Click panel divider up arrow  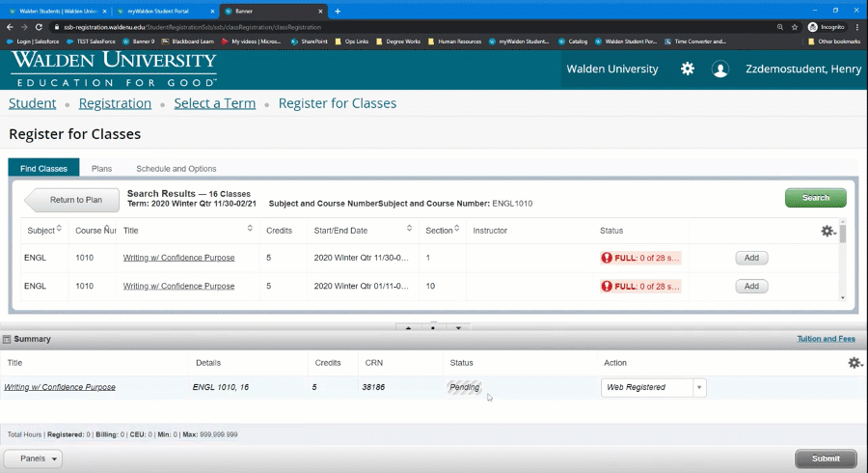click(409, 328)
